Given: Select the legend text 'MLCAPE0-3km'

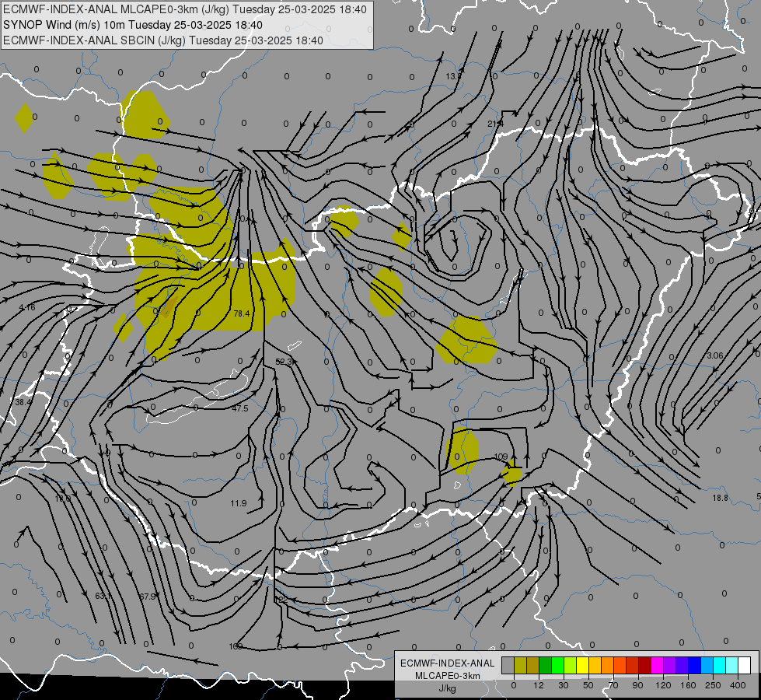Looking at the screenshot, I should pyautogui.click(x=448, y=676).
